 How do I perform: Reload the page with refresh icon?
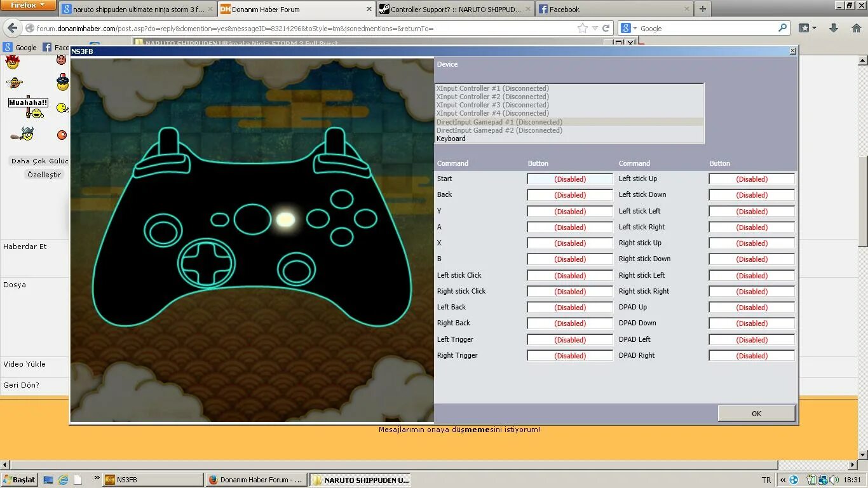point(606,28)
